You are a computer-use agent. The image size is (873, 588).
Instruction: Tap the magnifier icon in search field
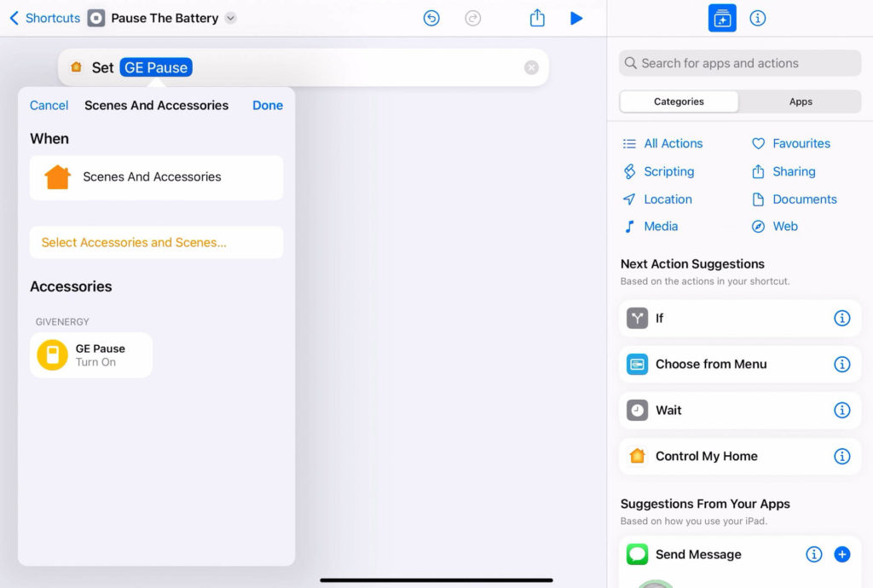[x=630, y=63]
